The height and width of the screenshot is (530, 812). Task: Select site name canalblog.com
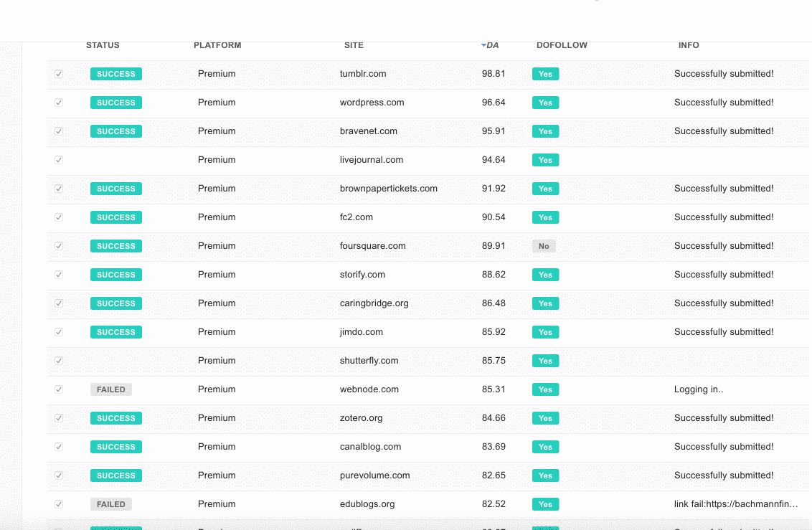(370, 447)
